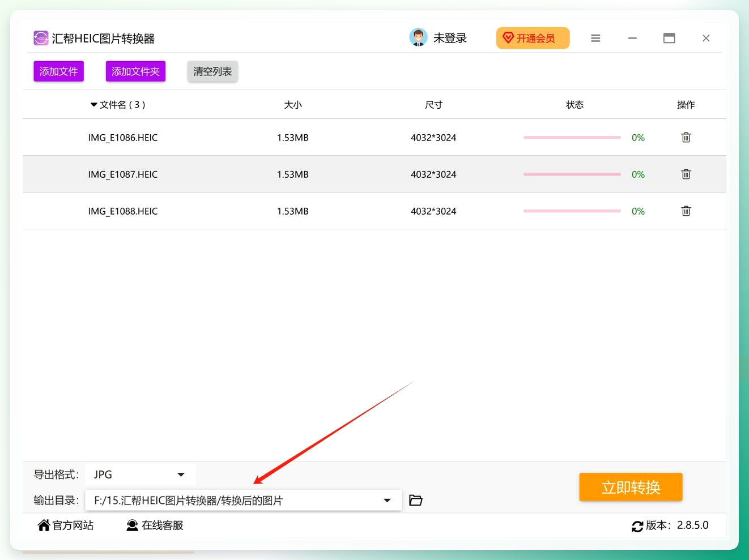Viewport: 749px width, 560px height.
Task: Click the refresh version icon
Action: coord(637,526)
